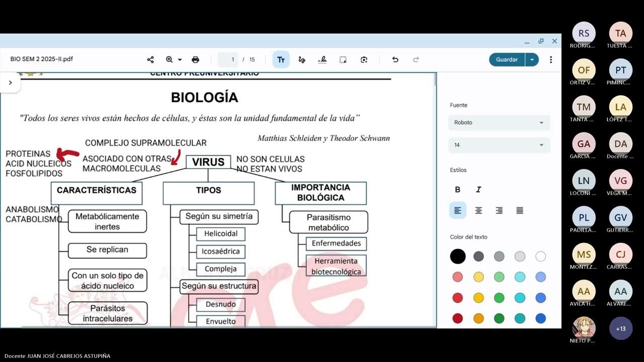The height and width of the screenshot is (362, 644).
Task: Open the signature tool in toolbar
Action: (x=323, y=60)
